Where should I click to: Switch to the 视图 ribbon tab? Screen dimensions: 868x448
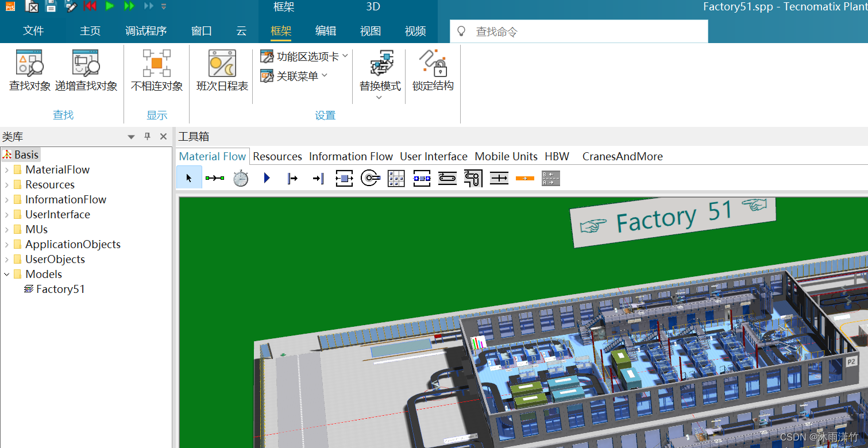coord(369,31)
